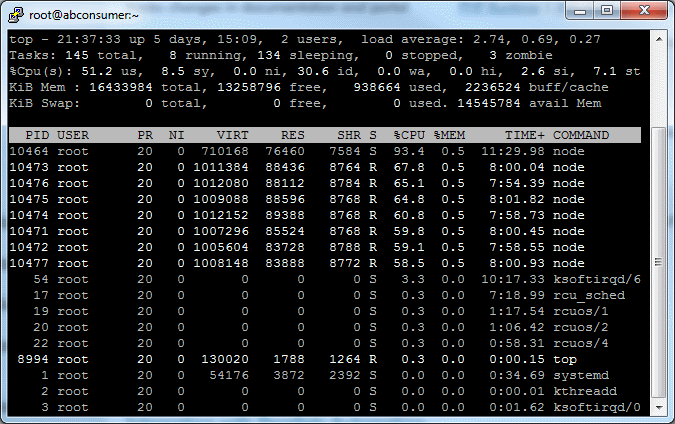The height and width of the screenshot is (424, 675).
Task: Click the top command name in process list
Action: (x=565, y=359)
